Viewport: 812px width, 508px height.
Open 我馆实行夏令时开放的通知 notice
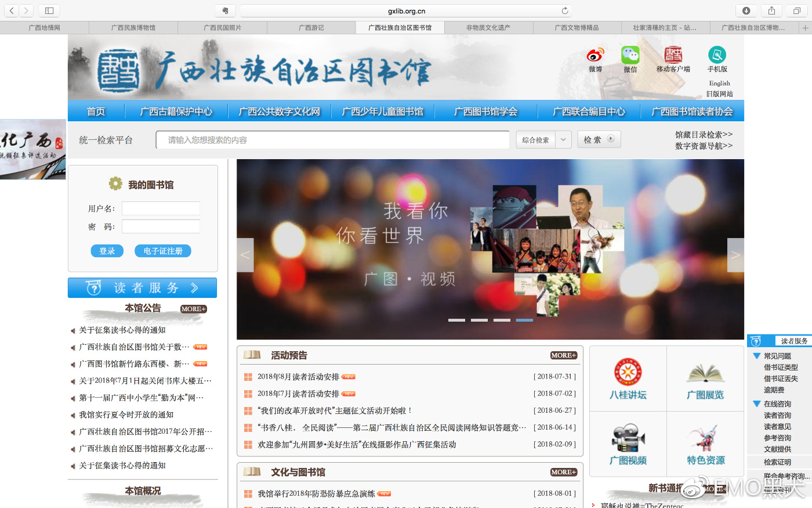pos(126,415)
